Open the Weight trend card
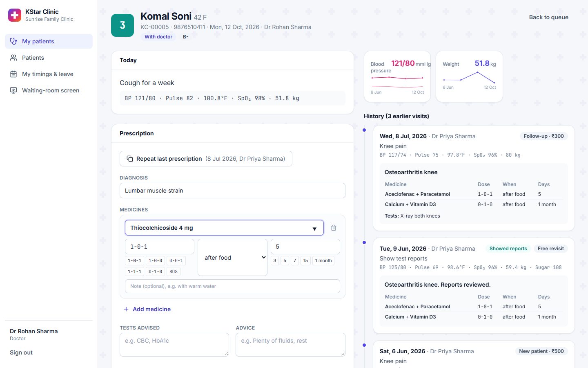This screenshot has height=368, width=588. [469, 76]
